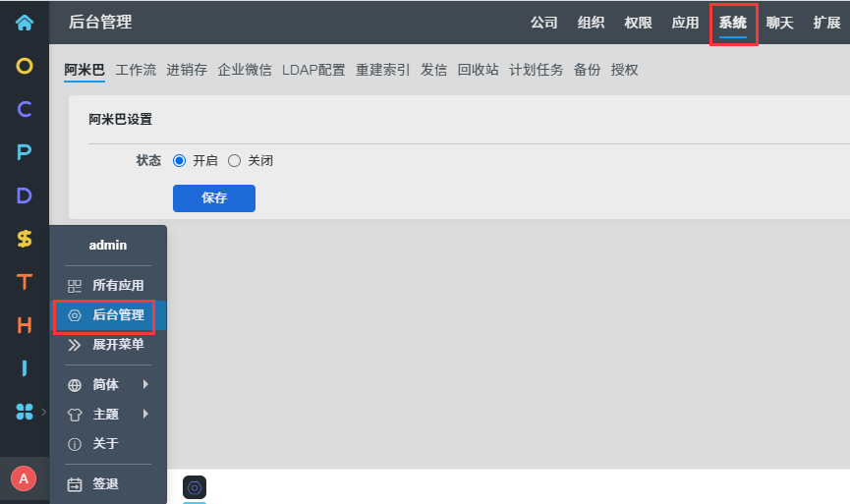Choose 签退 to sign out
The image size is (850, 504).
[x=105, y=484]
